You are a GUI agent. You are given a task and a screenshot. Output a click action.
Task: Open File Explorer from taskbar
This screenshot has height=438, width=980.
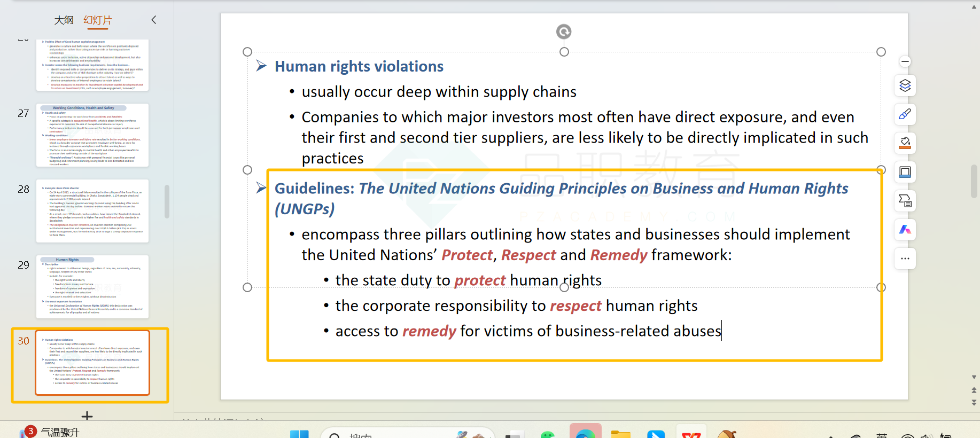(621, 433)
